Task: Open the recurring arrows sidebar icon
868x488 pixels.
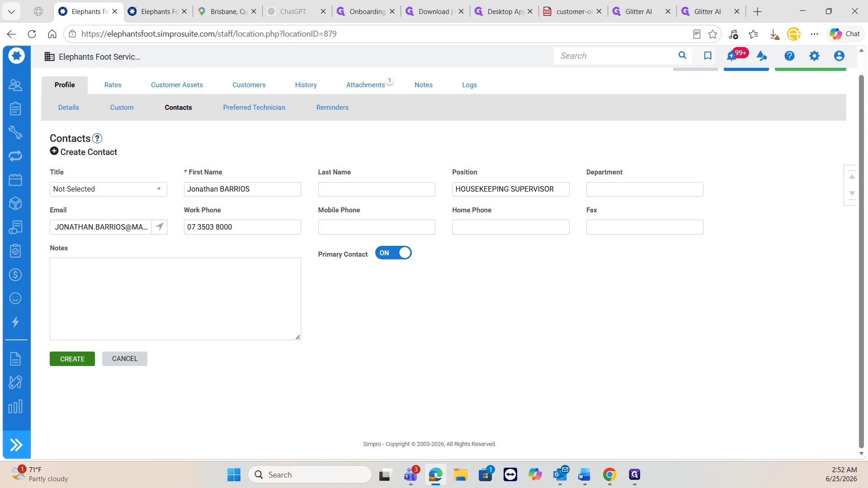Action: (x=15, y=156)
